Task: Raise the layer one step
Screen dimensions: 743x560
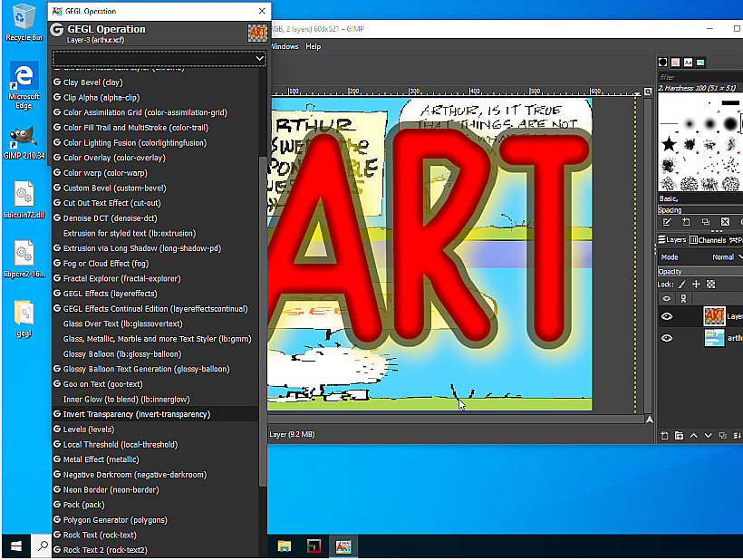Action: pyautogui.click(x=694, y=435)
